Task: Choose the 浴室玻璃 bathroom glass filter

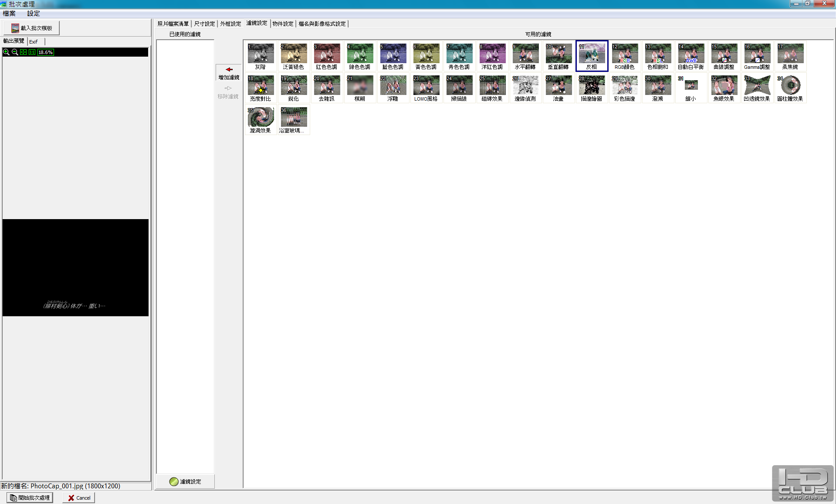Action: 294,120
